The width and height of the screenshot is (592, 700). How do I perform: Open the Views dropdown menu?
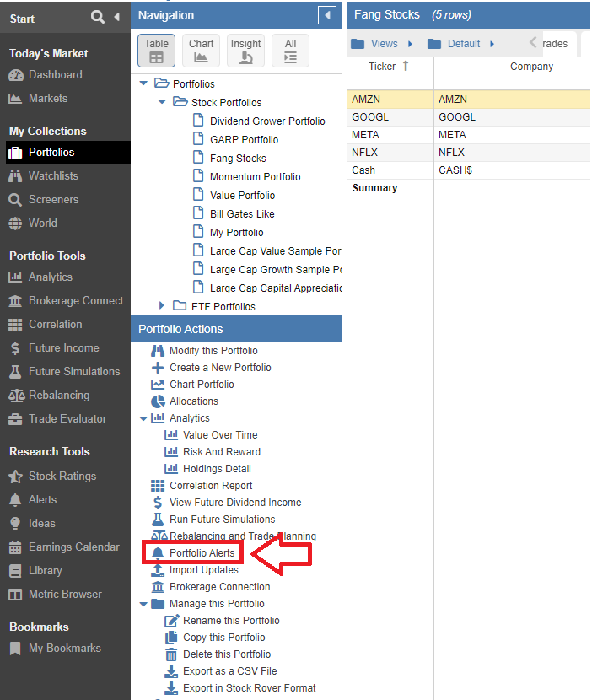[381, 44]
